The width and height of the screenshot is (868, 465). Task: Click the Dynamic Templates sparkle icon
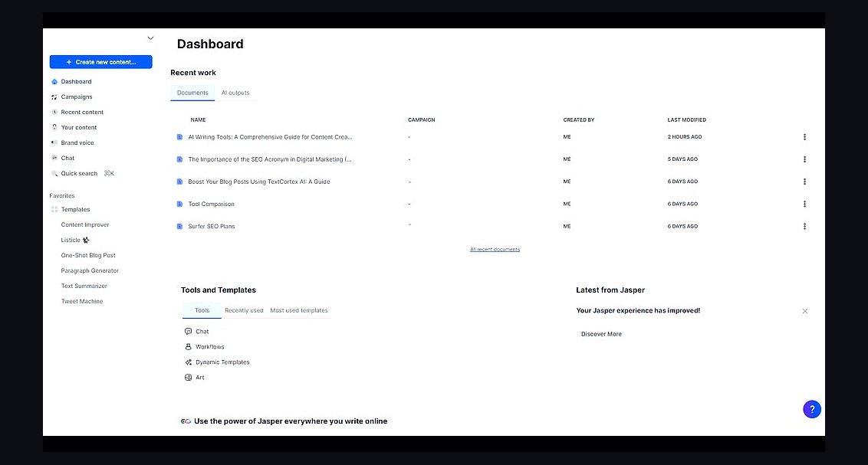tap(188, 362)
